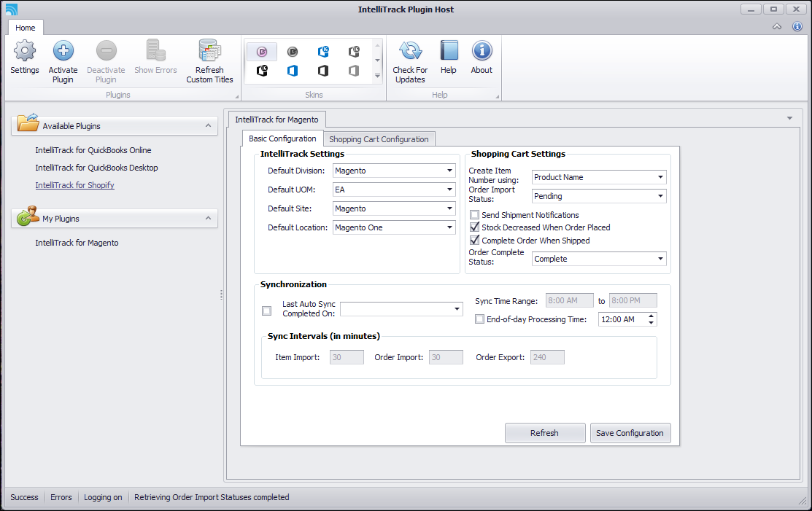This screenshot has height=511, width=812.
Task: Uncheck Complete Order When Shipped
Action: (x=474, y=240)
